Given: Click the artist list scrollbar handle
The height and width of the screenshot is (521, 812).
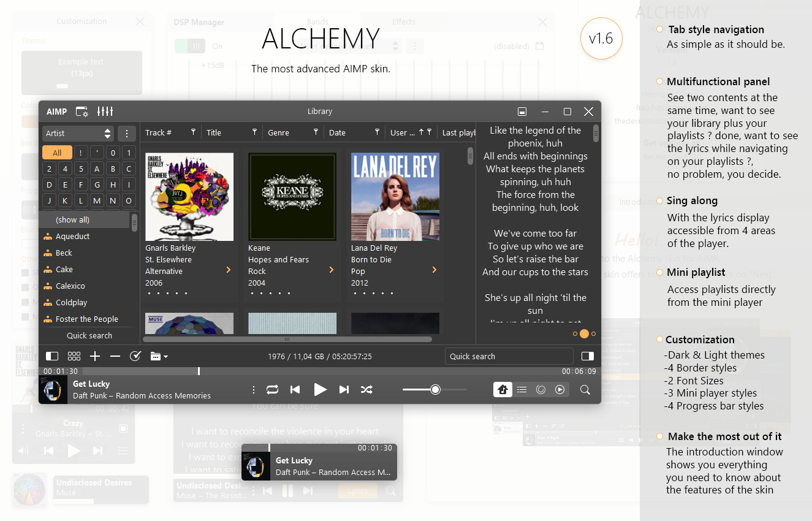Looking at the screenshot, I should (x=134, y=222).
